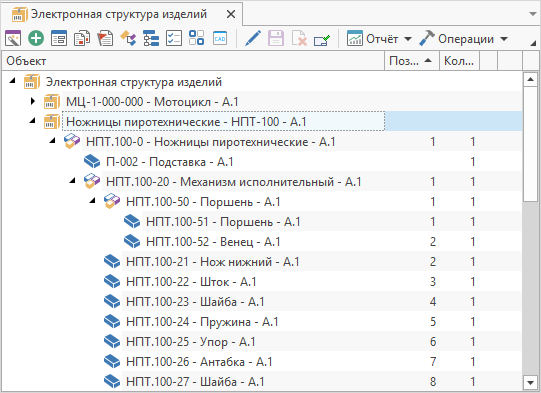Image resolution: width=541 pixels, height=393 pixels.
Task: Open the Отчёт report dropdown
Action: [x=379, y=39]
